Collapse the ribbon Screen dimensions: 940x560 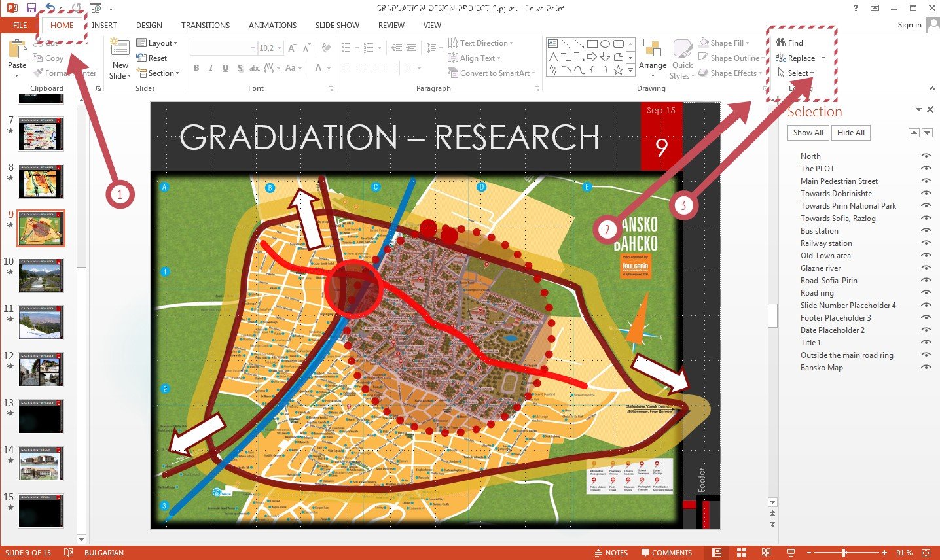[932, 88]
